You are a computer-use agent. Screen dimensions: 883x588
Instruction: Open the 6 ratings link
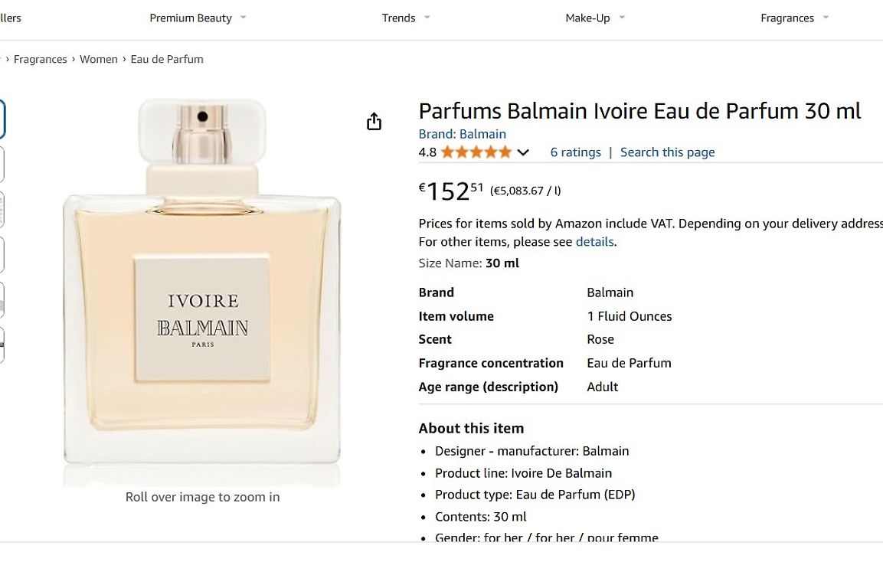coord(576,152)
